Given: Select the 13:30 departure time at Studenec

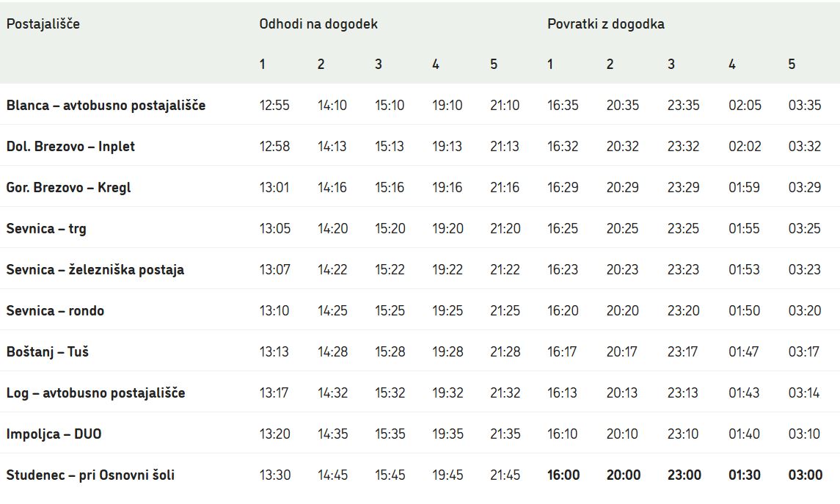Looking at the screenshot, I should click(274, 475).
